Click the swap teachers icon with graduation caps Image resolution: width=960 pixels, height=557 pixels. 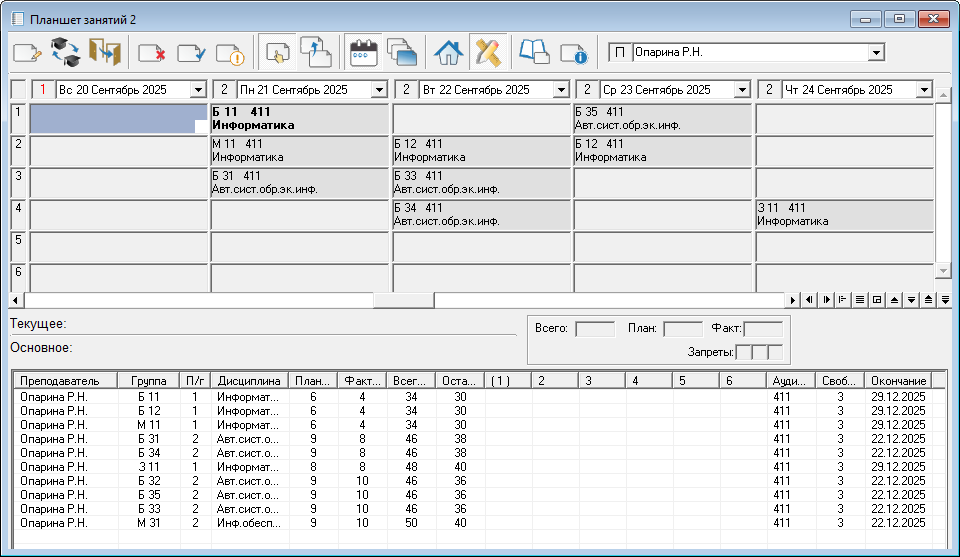point(65,52)
